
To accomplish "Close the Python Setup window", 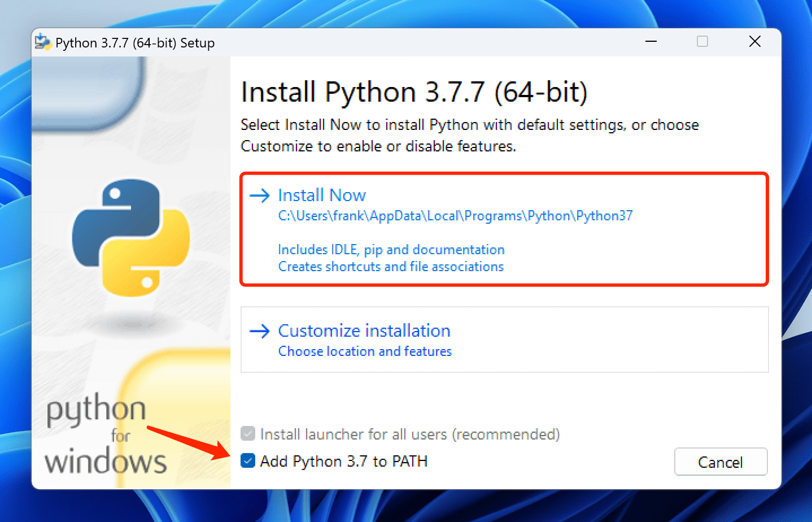I will pyautogui.click(x=754, y=42).
